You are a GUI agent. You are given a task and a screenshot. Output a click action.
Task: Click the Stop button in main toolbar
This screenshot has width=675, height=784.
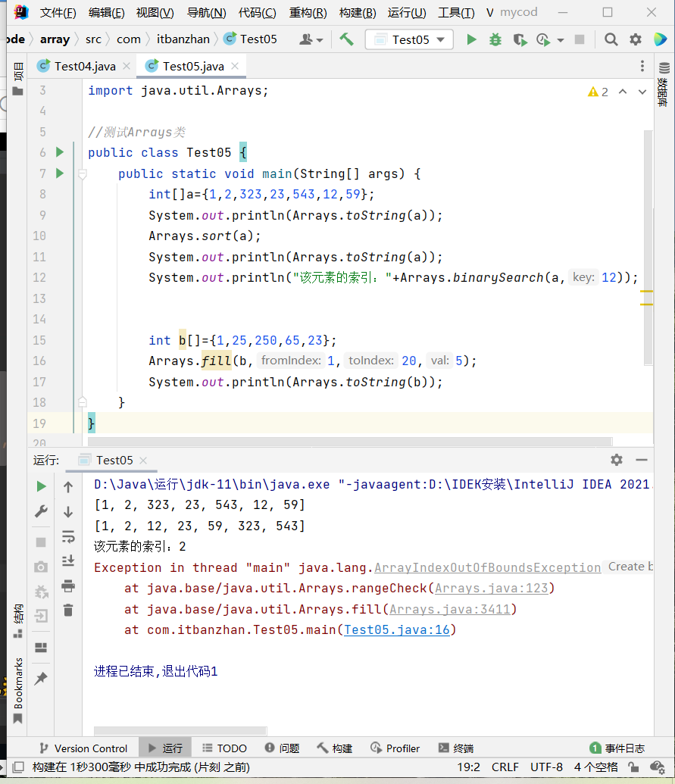(x=580, y=39)
